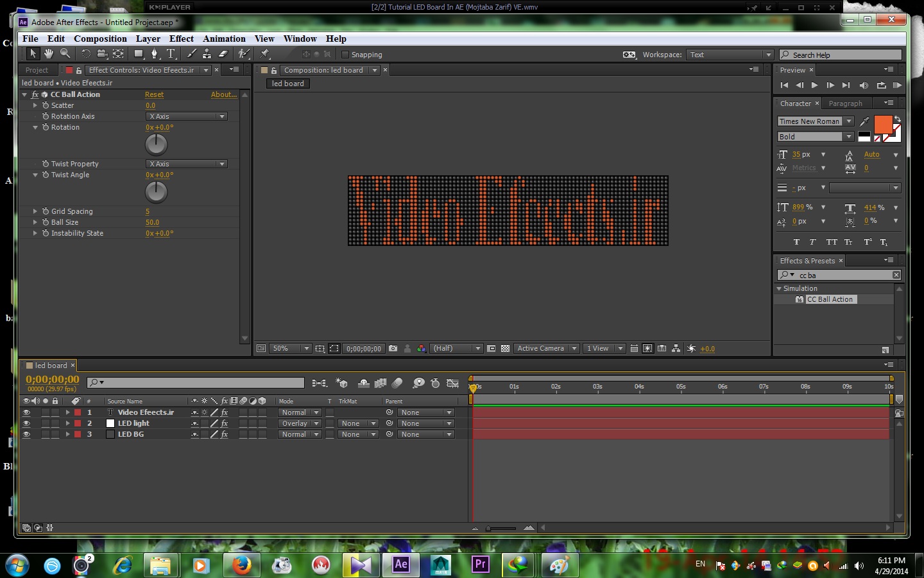The width and height of the screenshot is (924, 578).
Task: Select the Horizontal Type tool
Action: 171,54
